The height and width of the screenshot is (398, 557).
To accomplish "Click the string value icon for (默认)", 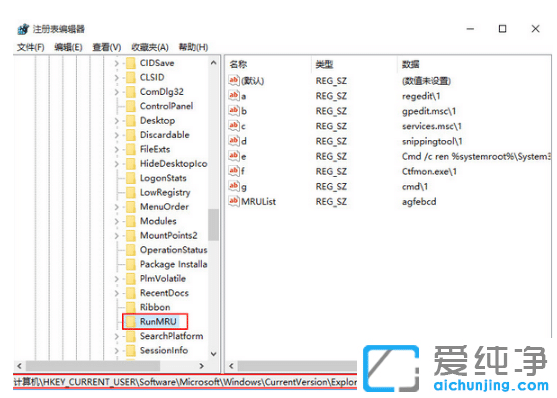I will (233, 80).
